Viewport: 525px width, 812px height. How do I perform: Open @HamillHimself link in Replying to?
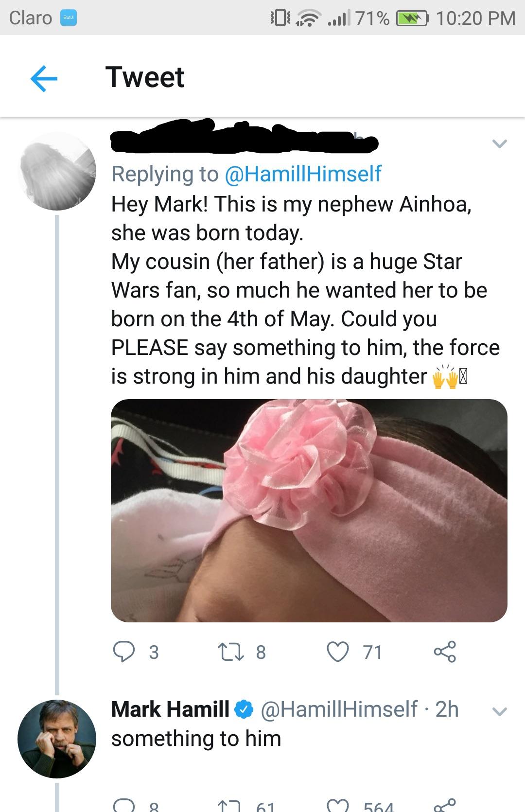pyautogui.click(x=302, y=174)
